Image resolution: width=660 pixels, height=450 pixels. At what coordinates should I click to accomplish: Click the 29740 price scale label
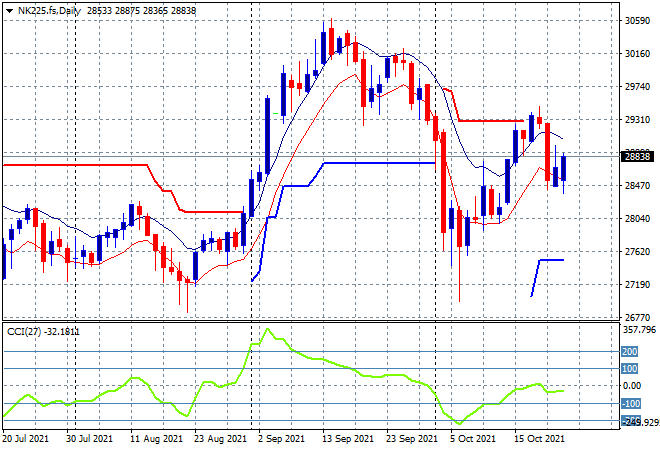pos(637,87)
